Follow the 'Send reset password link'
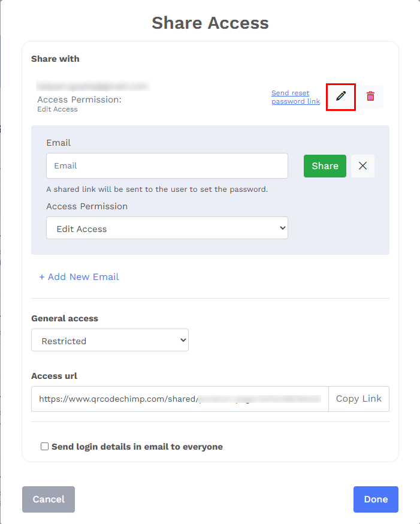This screenshot has height=524, width=420. (295, 97)
